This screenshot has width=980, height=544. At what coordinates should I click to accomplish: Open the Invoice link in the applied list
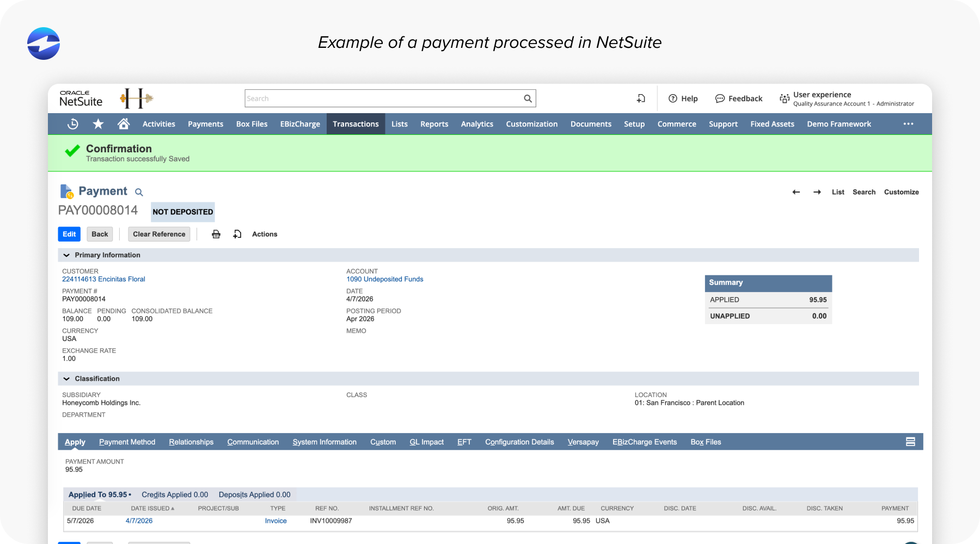(275, 521)
